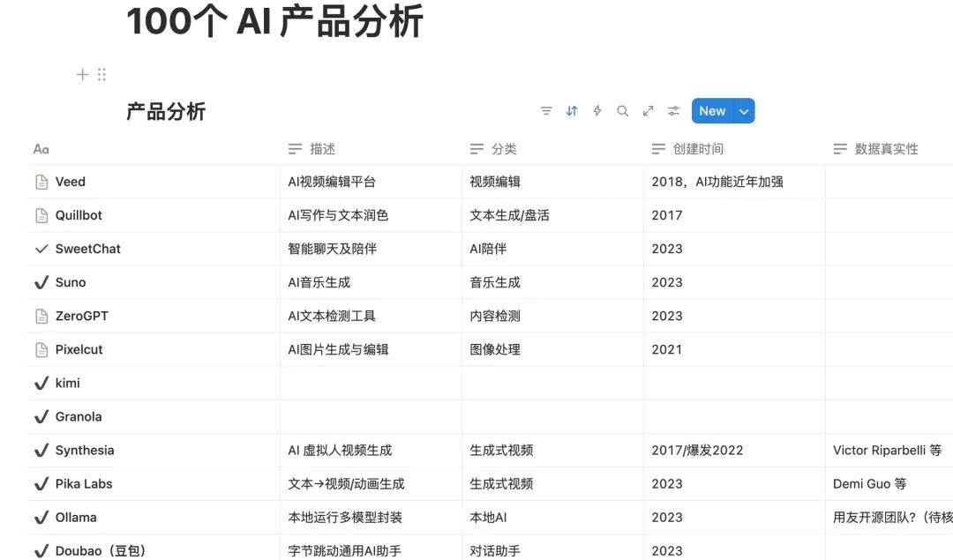Open the 描述 column header menu
This screenshot has width=953, height=560.
(x=322, y=149)
